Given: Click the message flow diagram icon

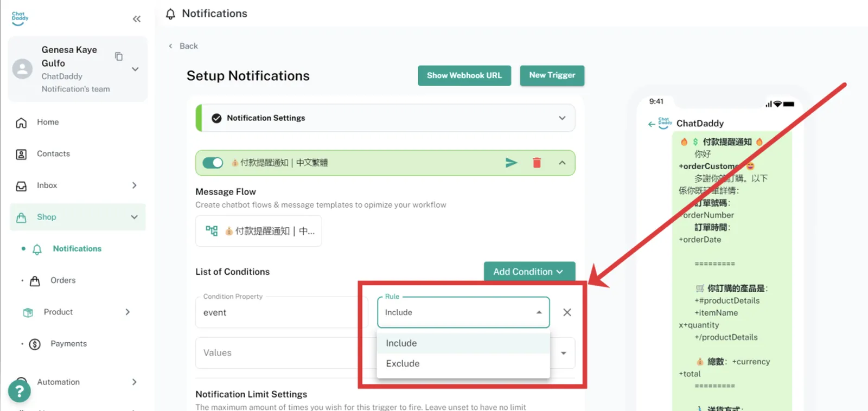Looking at the screenshot, I should [212, 231].
